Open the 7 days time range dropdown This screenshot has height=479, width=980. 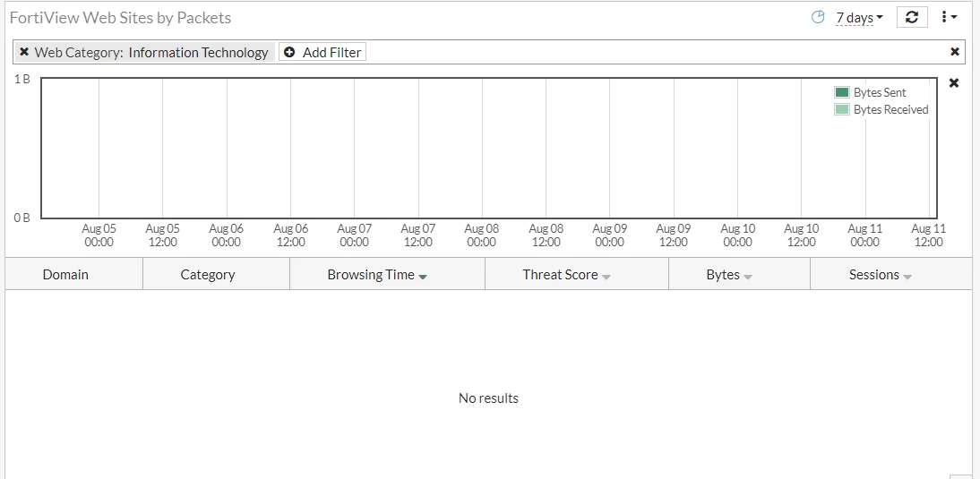tap(859, 18)
